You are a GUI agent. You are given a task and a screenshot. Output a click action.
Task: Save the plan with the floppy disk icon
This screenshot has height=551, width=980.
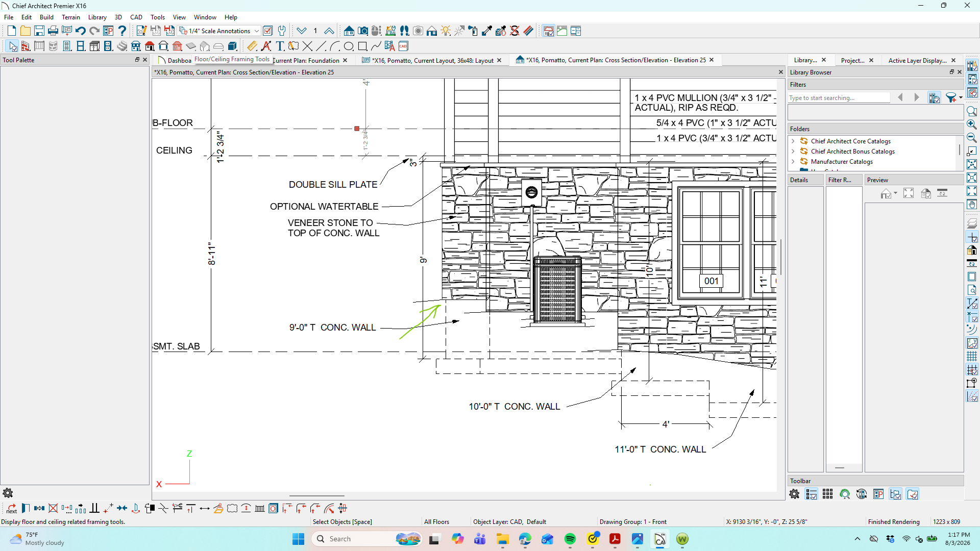click(39, 31)
